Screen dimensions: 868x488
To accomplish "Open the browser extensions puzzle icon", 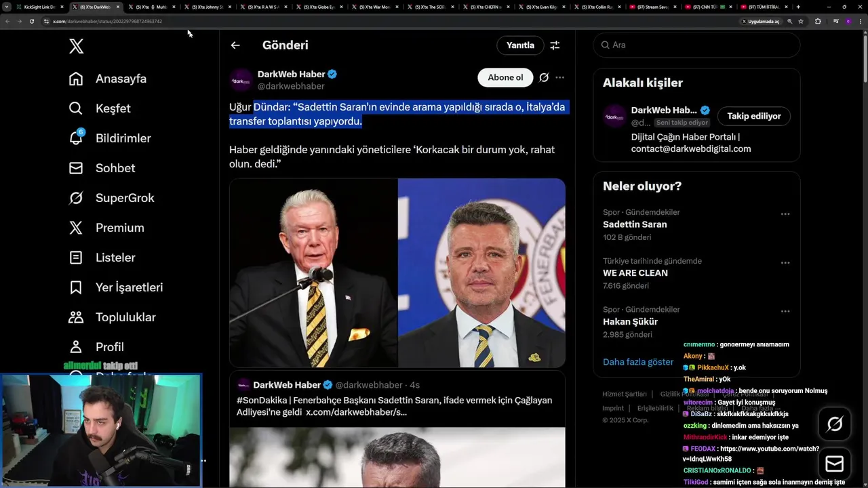I will tap(818, 21).
